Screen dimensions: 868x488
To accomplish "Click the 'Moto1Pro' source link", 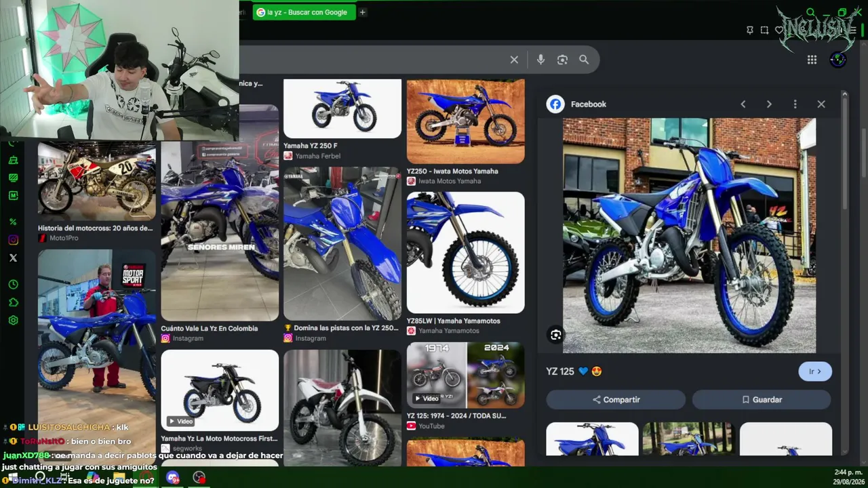I will tap(64, 239).
